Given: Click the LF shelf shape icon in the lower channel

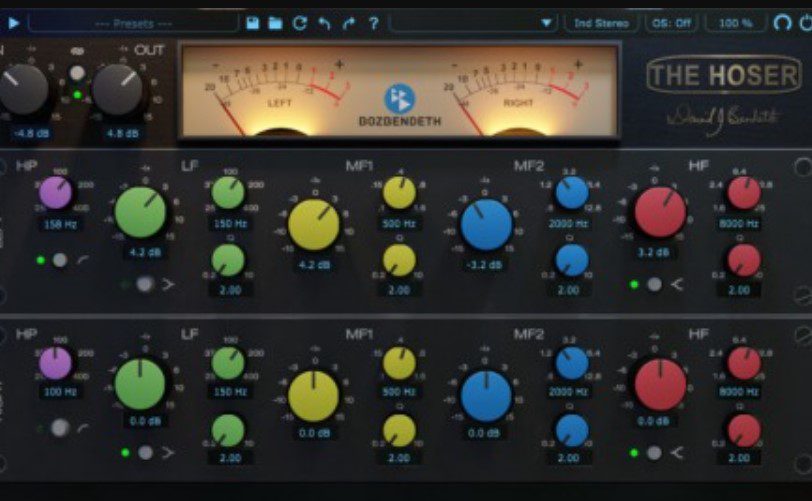Looking at the screenshot, I should tap(168, 453).
